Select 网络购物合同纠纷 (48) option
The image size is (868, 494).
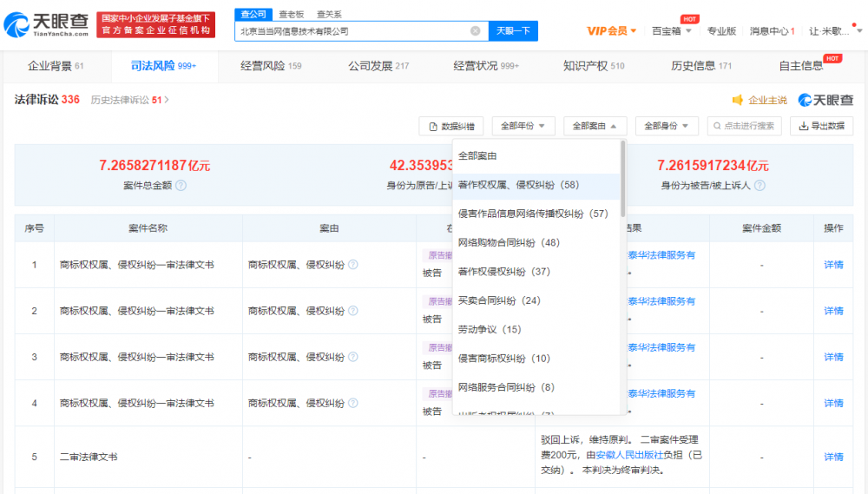coord(536,242)
